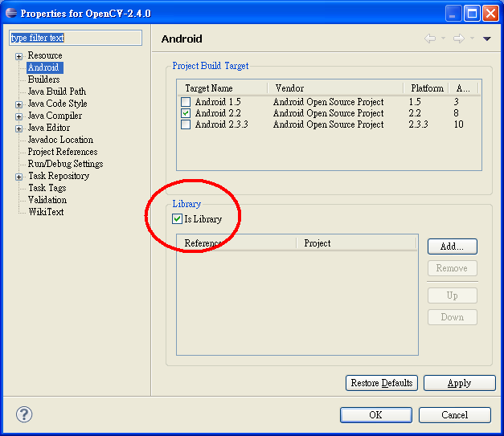Viewport: 504px width, 436px height.
Task: Toggle the Is Library checkbox
Action: (x=177, y=219)
